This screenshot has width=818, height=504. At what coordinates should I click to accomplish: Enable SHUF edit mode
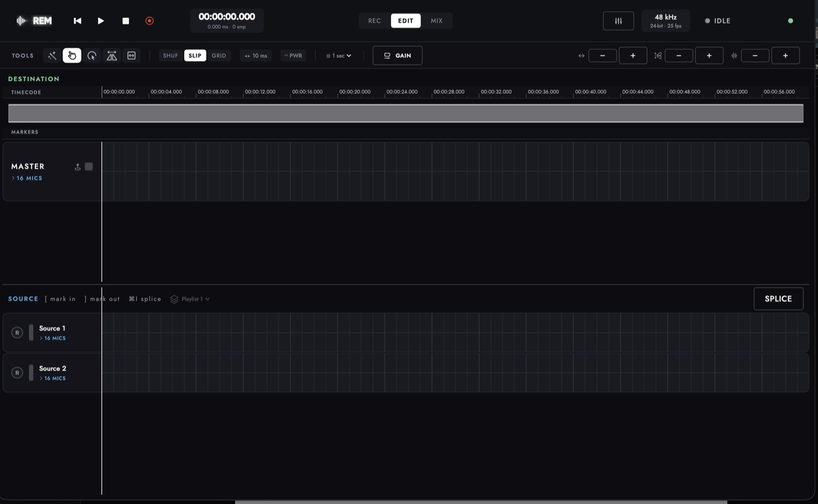[x=171, y=56]
